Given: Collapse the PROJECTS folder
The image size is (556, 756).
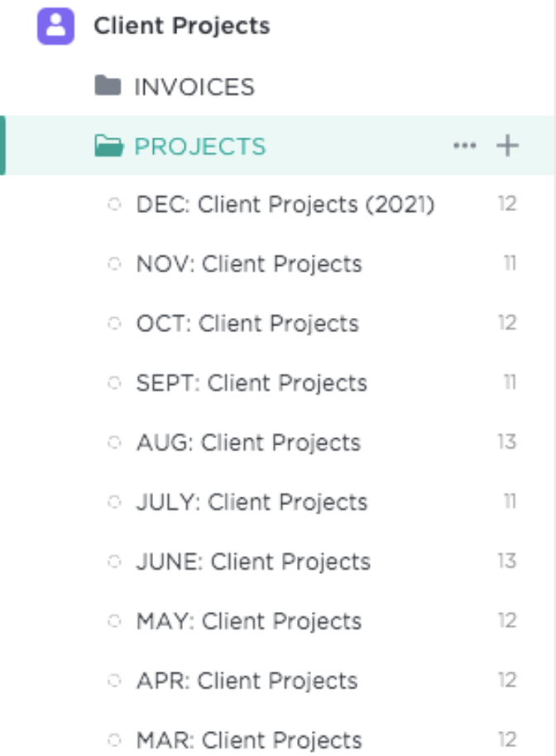Looking at the screenshot, I should tap(200, 147).
